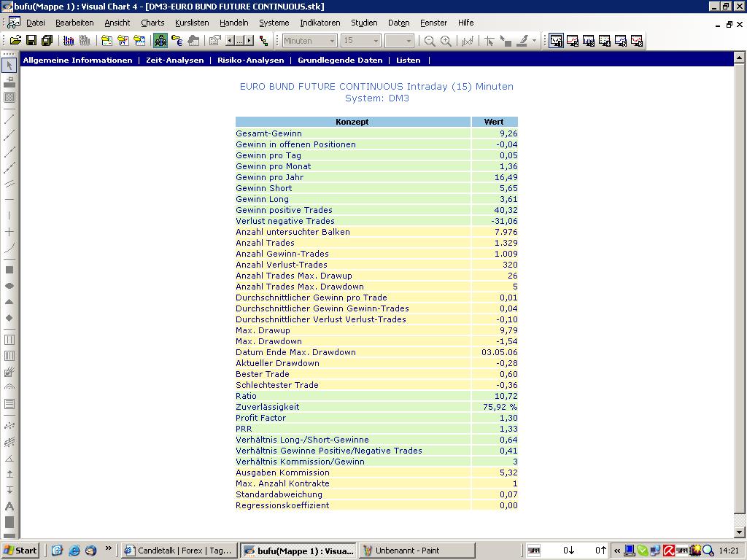Image resolution: width=747 pixels, height=560 pixels.
Task: Open the Risiko-Analysen report section
Action: tap(250, 60)
